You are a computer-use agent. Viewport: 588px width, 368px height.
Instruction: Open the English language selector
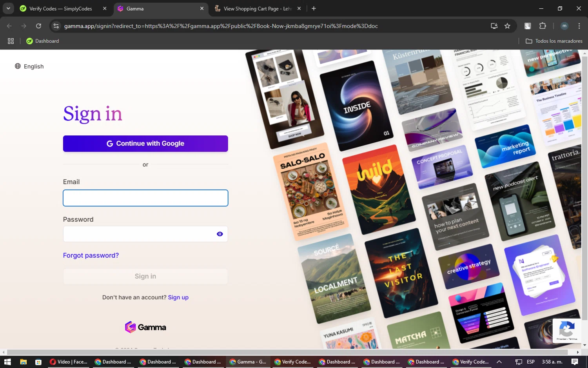[x=29, y=66]
